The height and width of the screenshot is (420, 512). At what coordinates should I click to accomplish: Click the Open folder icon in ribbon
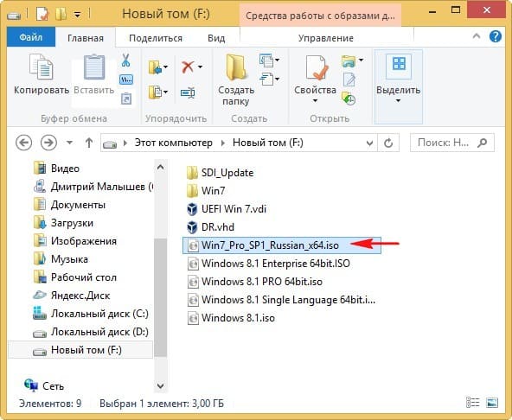point(349,60)
